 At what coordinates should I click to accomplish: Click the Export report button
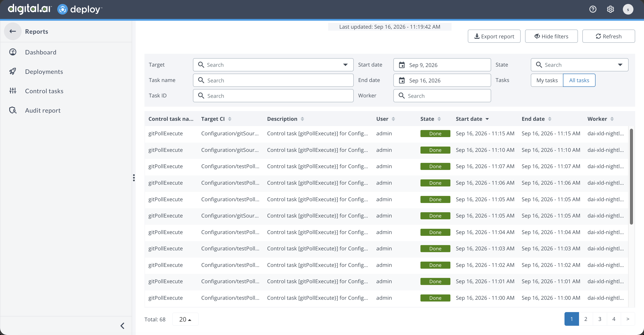[494, 36]
